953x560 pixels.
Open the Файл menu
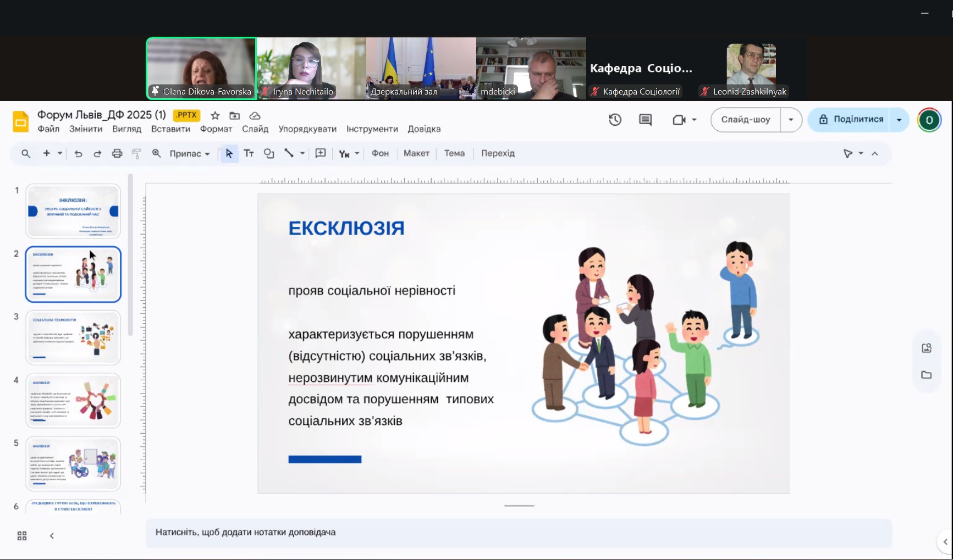48,129
